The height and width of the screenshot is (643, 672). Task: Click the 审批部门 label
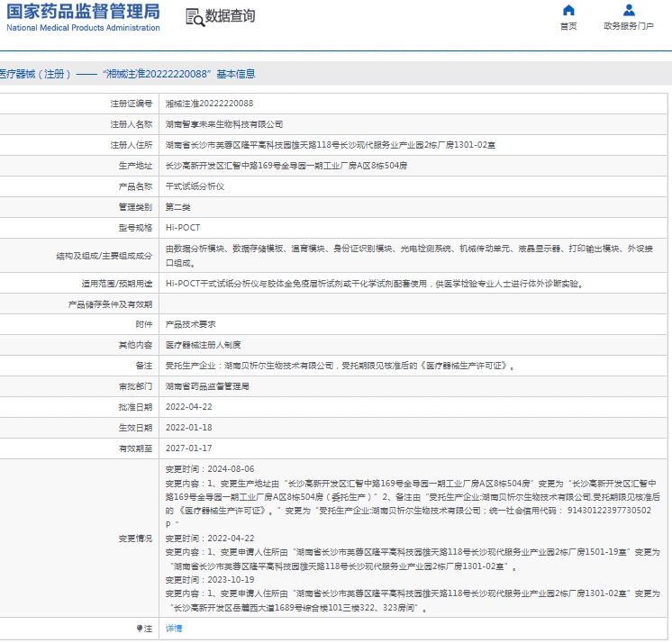click(135, 386)
